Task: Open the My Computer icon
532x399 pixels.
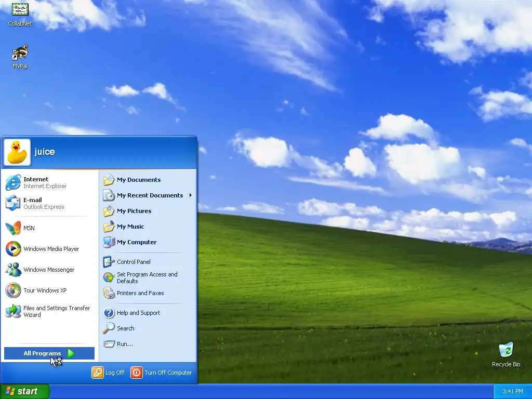Action: coord(109,242)
